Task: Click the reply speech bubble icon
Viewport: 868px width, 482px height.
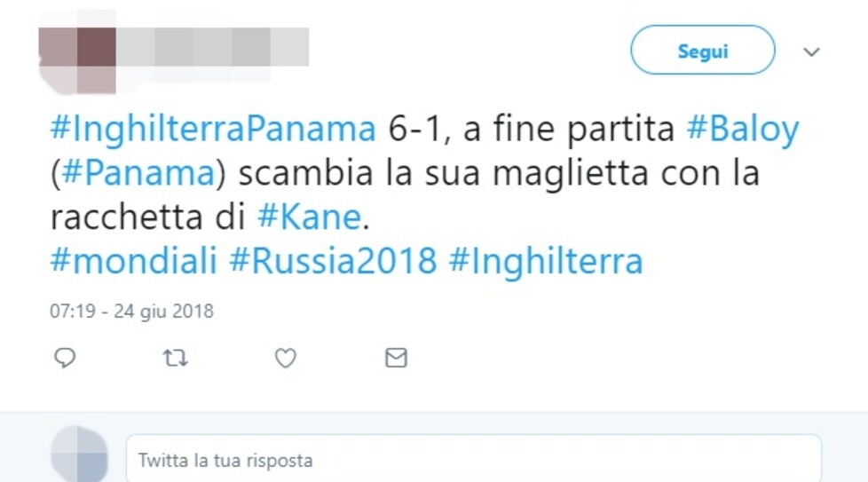Action: click(65, 358)
